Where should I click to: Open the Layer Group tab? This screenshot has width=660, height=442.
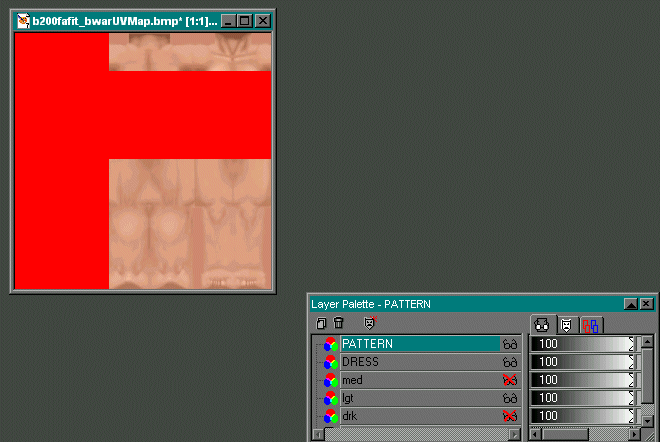(x=591, y=324)
